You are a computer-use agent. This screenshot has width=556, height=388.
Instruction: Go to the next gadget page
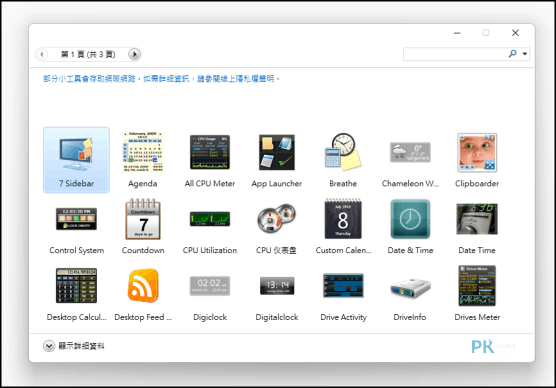tap(134, 54)
